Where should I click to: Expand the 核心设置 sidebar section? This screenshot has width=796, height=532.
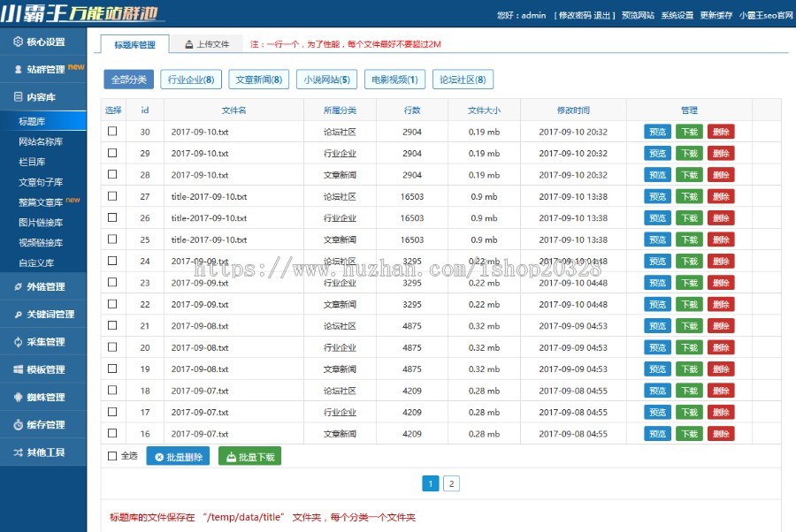coord(43,42)
